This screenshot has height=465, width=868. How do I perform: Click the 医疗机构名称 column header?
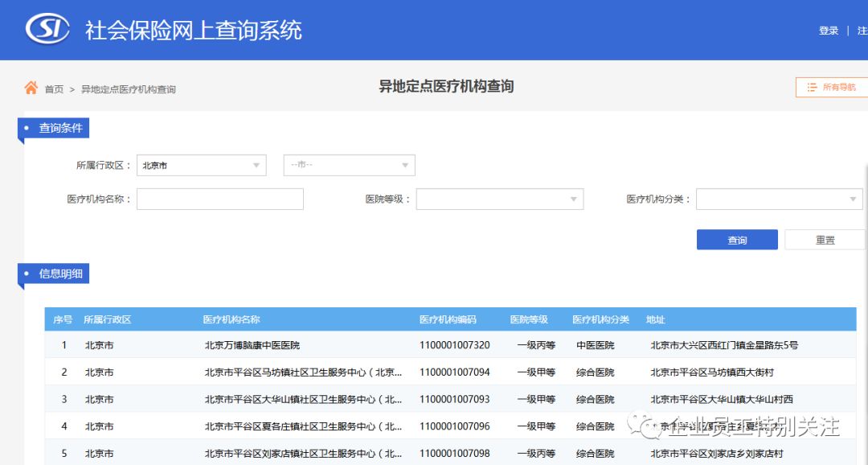[231, 320]
